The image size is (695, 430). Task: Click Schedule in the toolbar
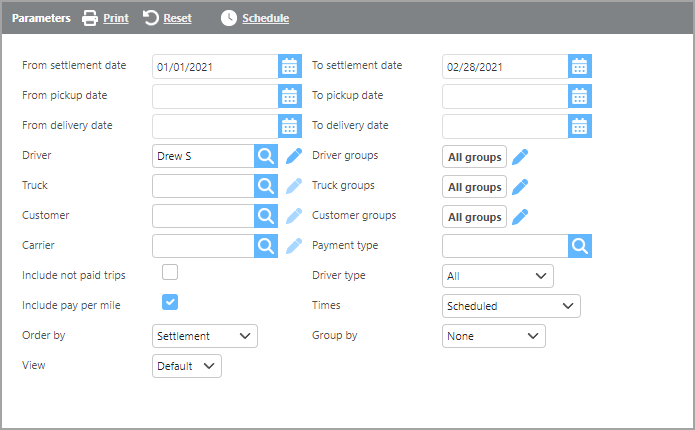tap(255, 18)
